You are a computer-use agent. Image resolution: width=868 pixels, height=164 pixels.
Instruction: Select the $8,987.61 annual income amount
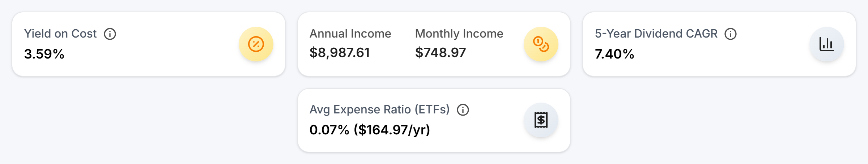tap(340, 53)
